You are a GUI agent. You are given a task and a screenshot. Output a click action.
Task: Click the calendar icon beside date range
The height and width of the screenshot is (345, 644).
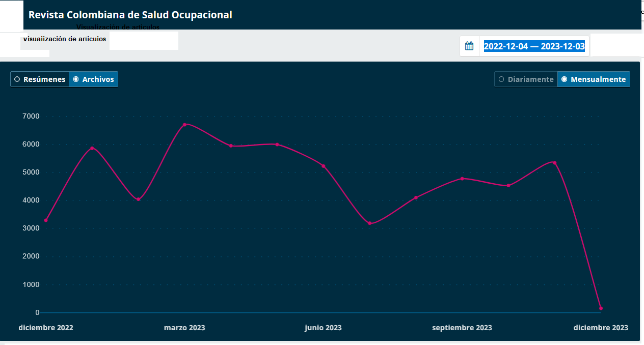click(469, 46)
